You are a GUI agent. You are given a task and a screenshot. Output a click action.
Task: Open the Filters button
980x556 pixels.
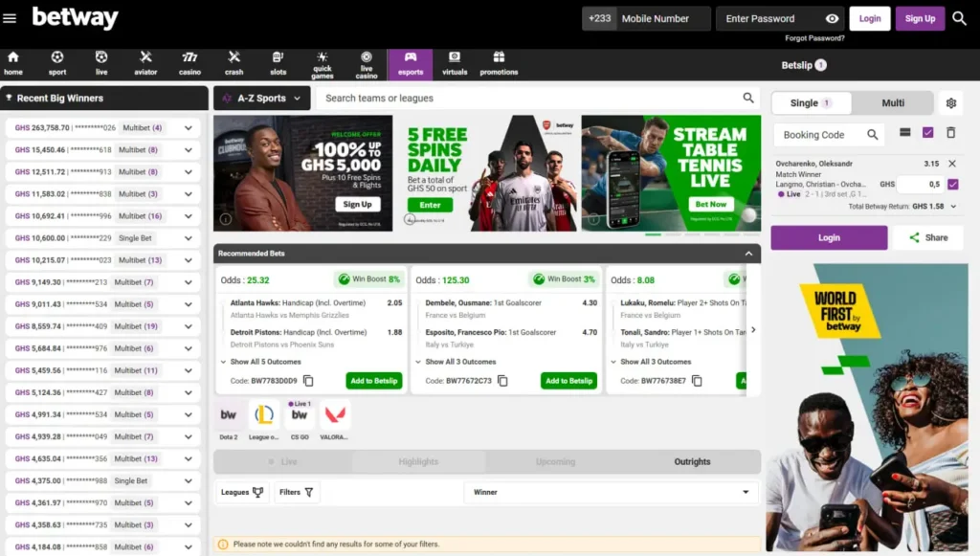point(297,492)
